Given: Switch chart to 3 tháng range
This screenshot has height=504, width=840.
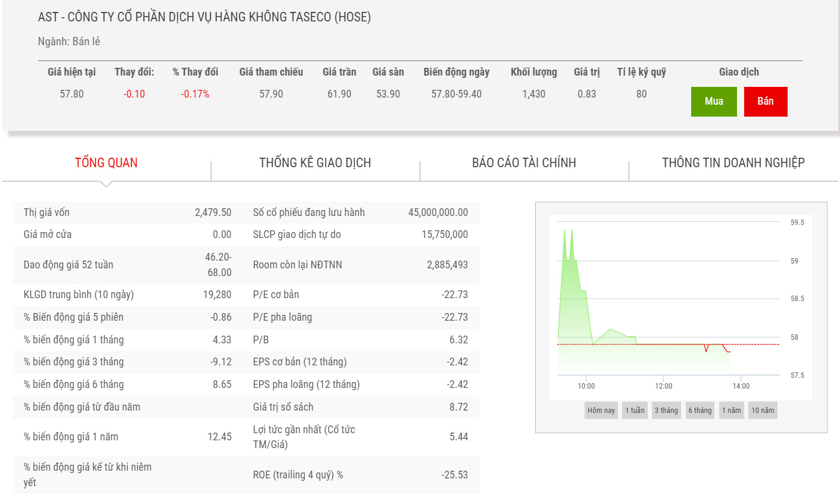Looking at the screenshot, I should pyautogui.click(x=666, y=410).
